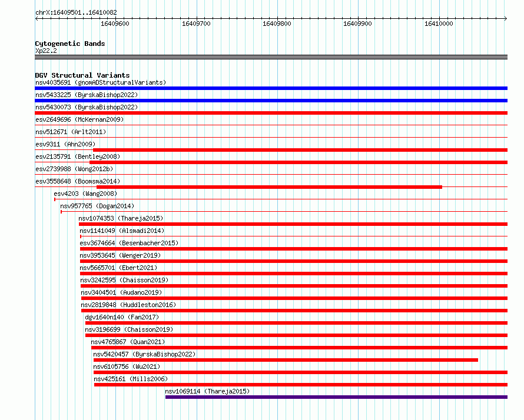Select nsv1069114 (Thareja2015) label
The image size is (524, 420).
click(207, 391)
